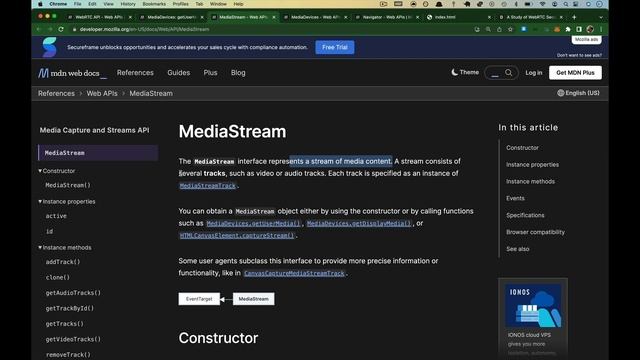The image size is (640, 360).
Task: Open HTMLCanvasElement.captureStream() link
Action: (x=237, y=236)
